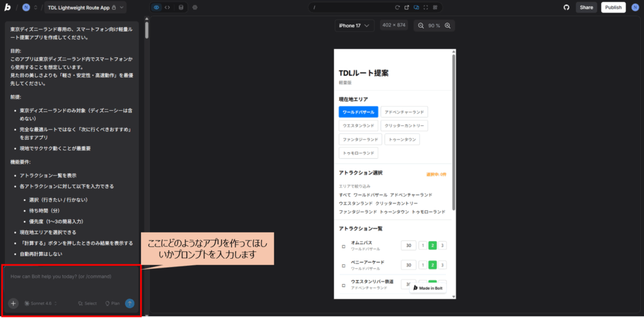Reload the preview with the refresh icon
Screen dimensions: 644x318
[397, 8]
